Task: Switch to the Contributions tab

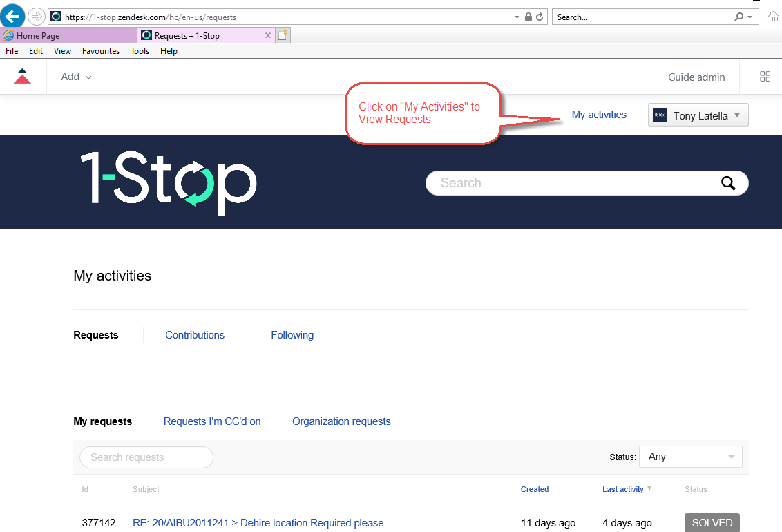Action: coord(194,335)
